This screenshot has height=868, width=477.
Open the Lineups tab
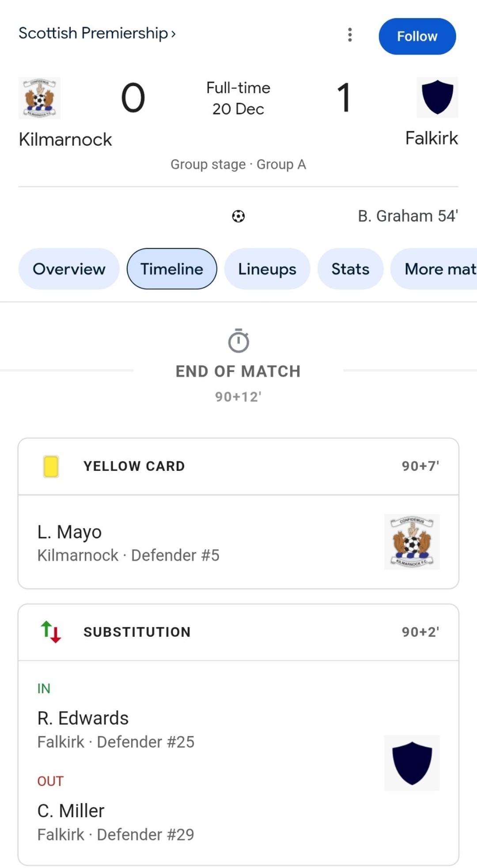(x=267, y=269)
